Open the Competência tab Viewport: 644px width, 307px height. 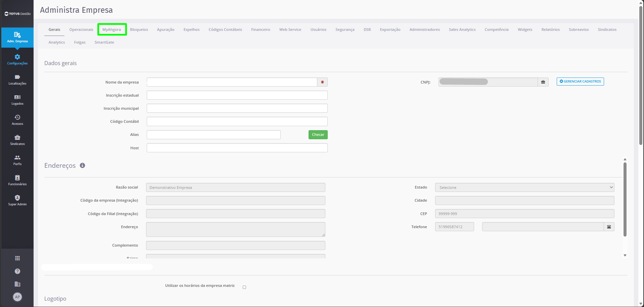[x=497, y=30]
